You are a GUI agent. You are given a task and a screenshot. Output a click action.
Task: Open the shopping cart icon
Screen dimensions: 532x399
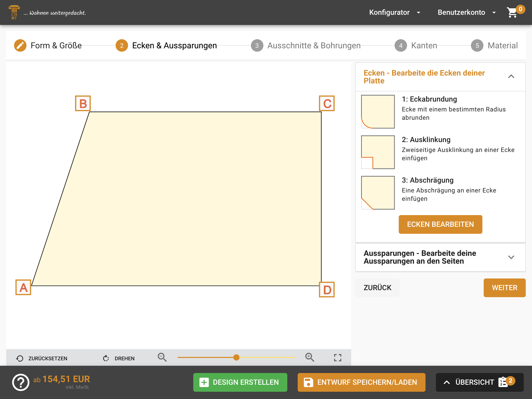click(x=512, y=12)
